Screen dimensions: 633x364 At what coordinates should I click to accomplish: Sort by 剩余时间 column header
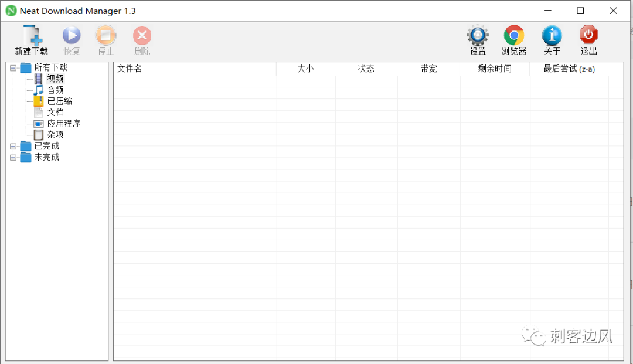coord(495,69)
